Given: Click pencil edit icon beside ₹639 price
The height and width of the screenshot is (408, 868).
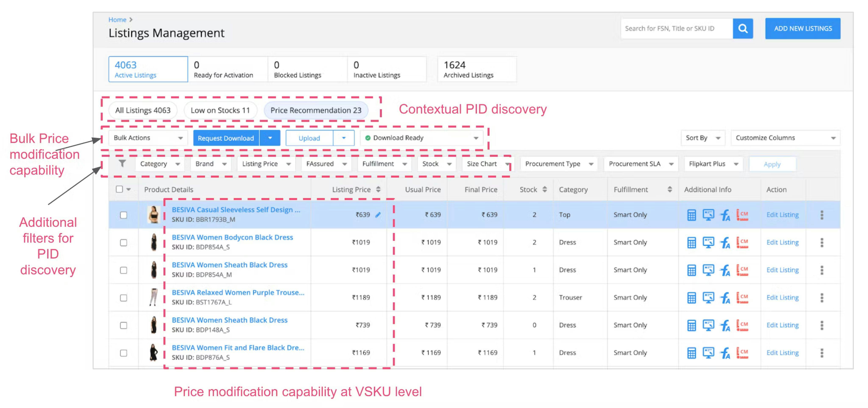Looking at the screenshot, I should (x=378, y=215).
